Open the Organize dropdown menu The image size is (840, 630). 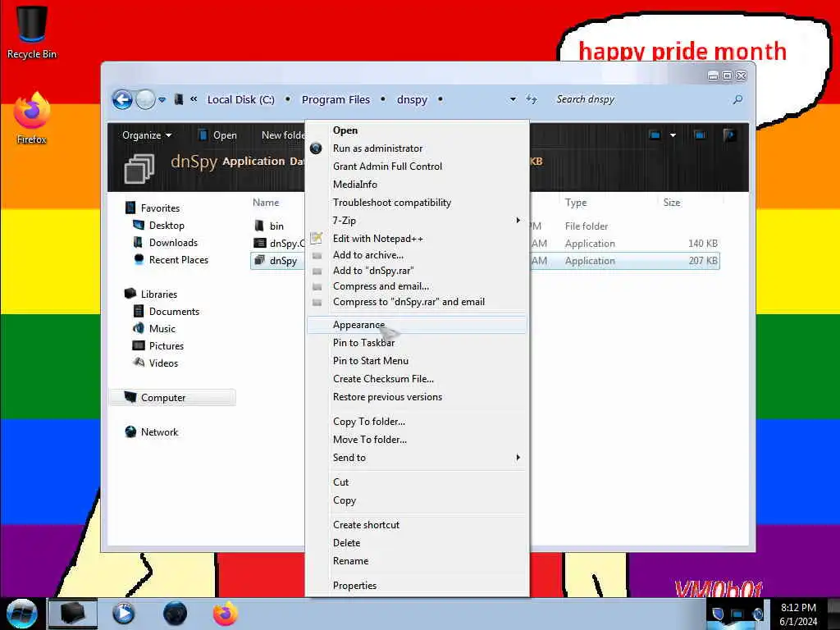(147, 135)
